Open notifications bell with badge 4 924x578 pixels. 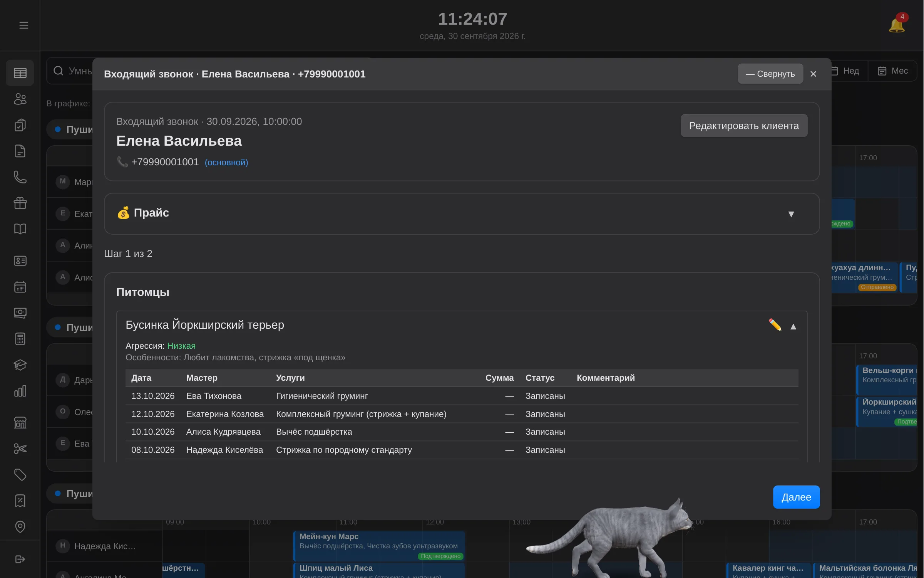(897, 25)
